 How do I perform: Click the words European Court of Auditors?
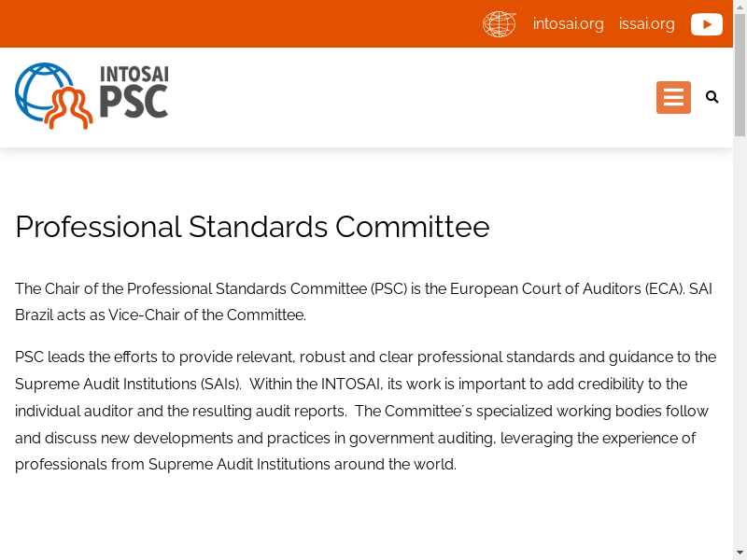tap(545, 288)
